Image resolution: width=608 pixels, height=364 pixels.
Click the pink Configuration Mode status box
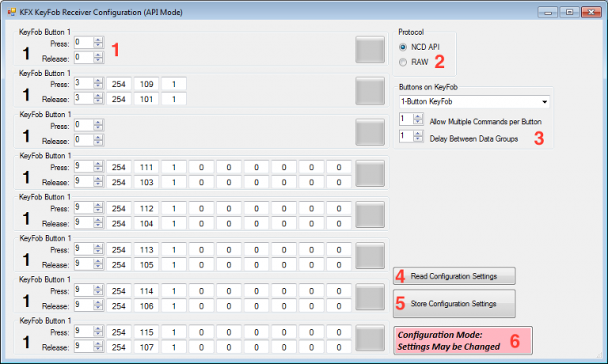(x=463, y=340)
